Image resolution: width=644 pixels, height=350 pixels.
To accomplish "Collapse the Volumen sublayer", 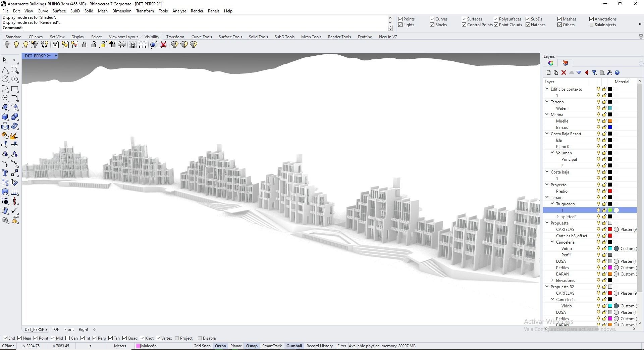I will [552, 153].
